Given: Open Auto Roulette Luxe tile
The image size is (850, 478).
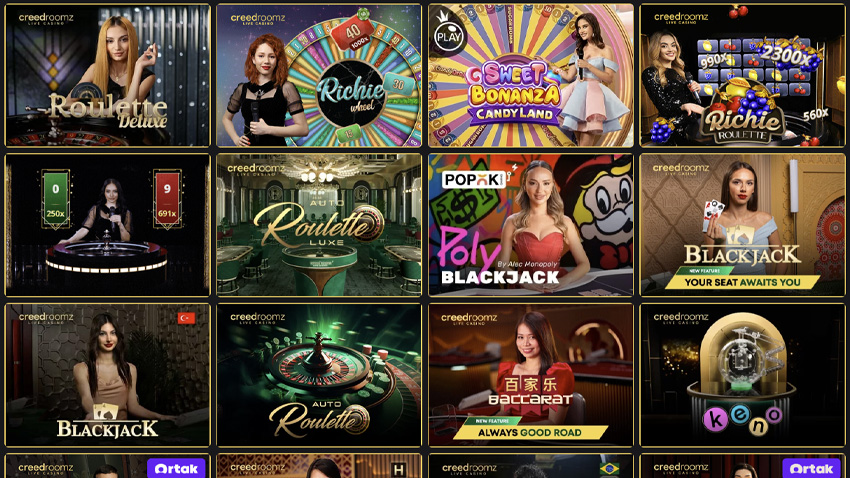Looking at the screenshot, I should tap(319, 225).
